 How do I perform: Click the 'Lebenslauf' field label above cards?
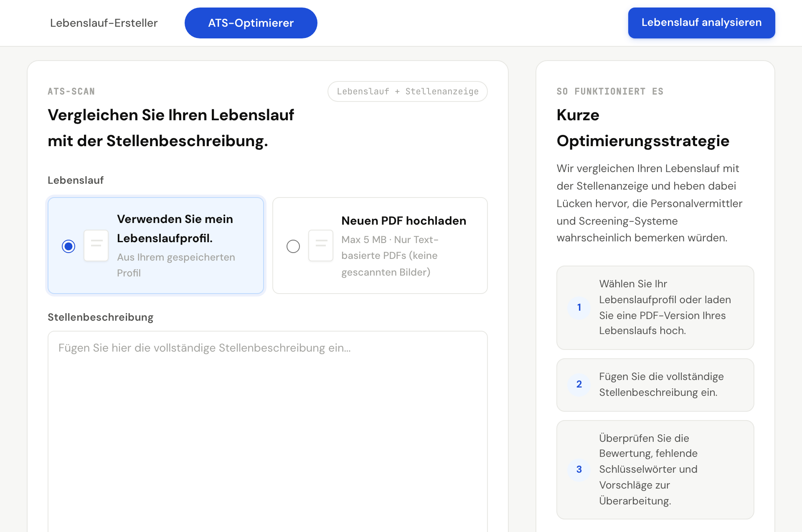[76, 180]
